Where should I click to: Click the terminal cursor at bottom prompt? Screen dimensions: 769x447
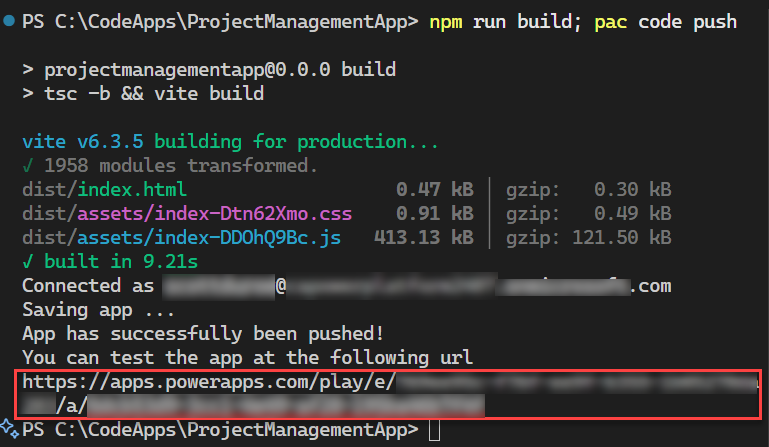[x=432, y=430]
